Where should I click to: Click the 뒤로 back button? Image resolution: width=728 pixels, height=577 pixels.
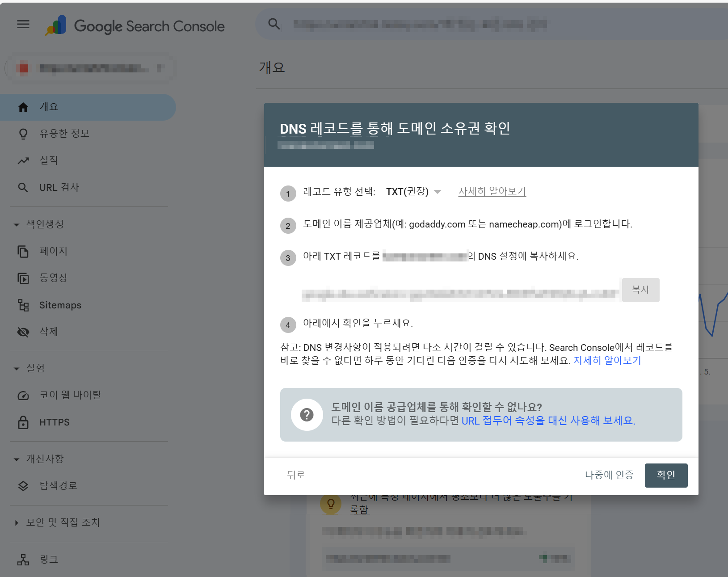(296, 475)
